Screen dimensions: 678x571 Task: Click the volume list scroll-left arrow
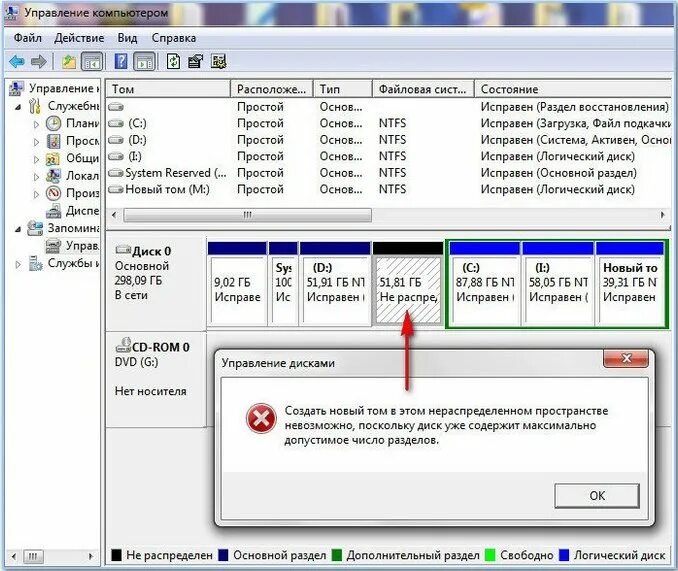(114, 215)
